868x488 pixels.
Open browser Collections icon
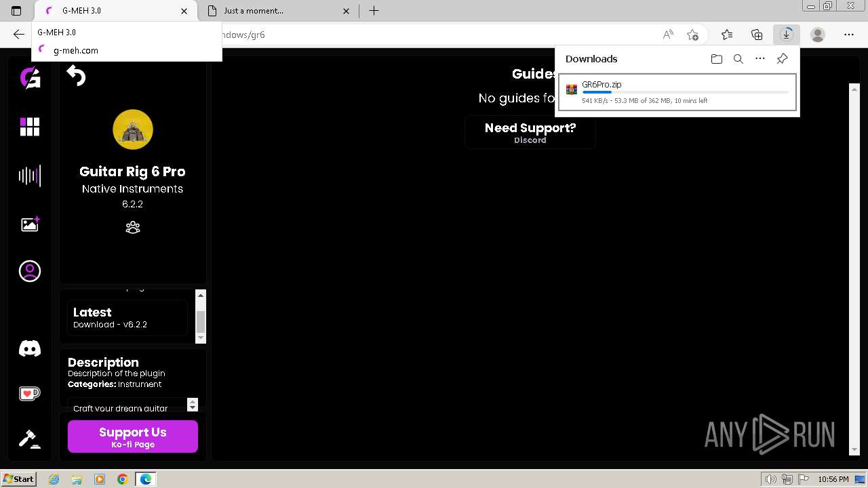click(757, 35)
